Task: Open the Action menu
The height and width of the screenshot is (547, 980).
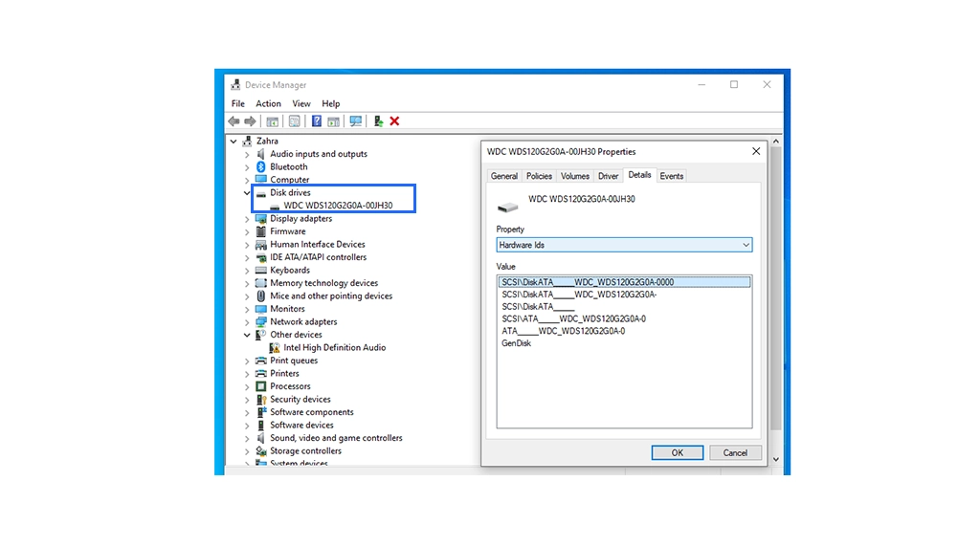Action: pos(268,103)
